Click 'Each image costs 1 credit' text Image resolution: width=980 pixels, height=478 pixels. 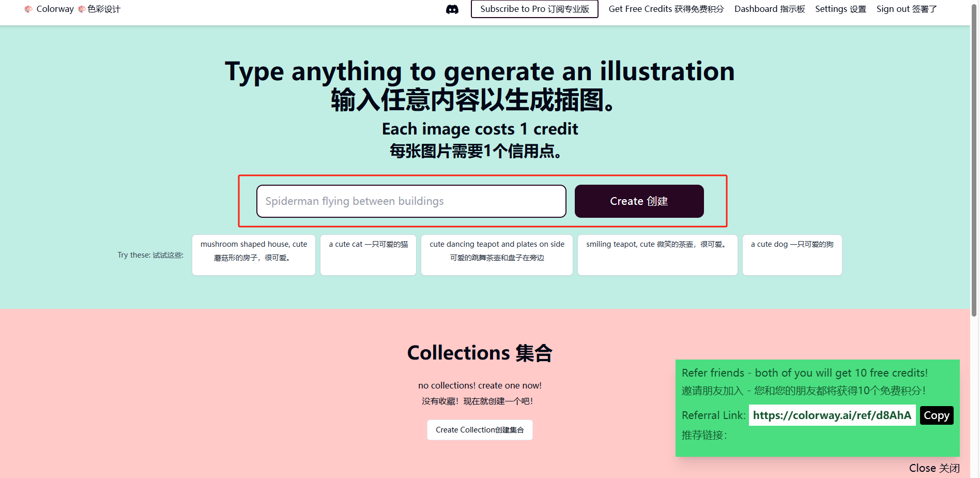(x=480, y=129)
